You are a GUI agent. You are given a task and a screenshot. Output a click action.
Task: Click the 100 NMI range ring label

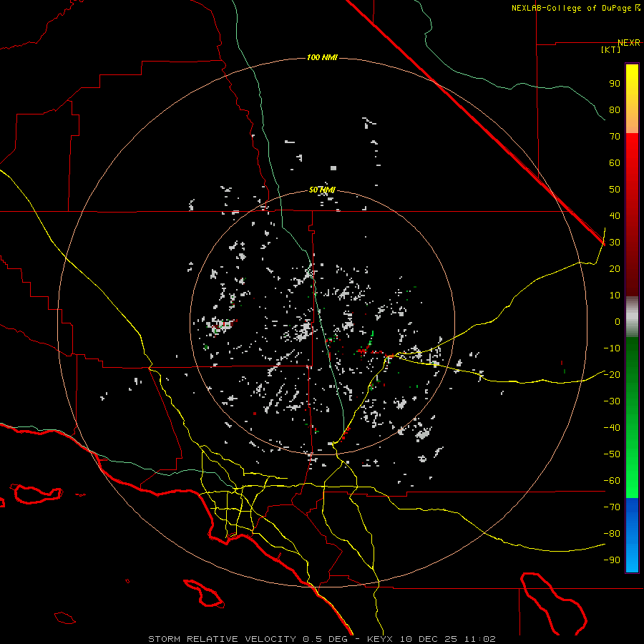point(322,57)
